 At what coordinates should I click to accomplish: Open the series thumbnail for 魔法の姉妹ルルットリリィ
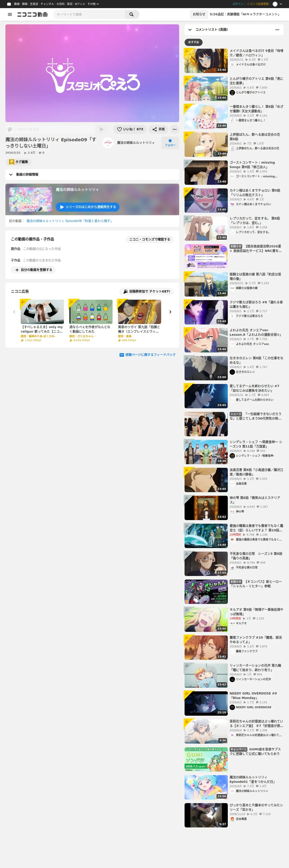pyautogui.click(x=31, y=199)
